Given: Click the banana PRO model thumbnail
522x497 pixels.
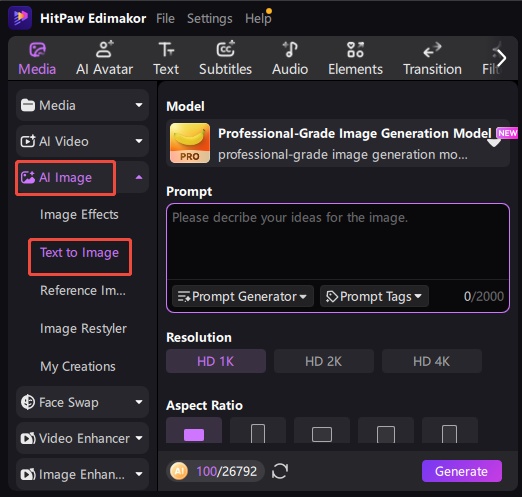Looking at the screenshot, I should [190, 143].
